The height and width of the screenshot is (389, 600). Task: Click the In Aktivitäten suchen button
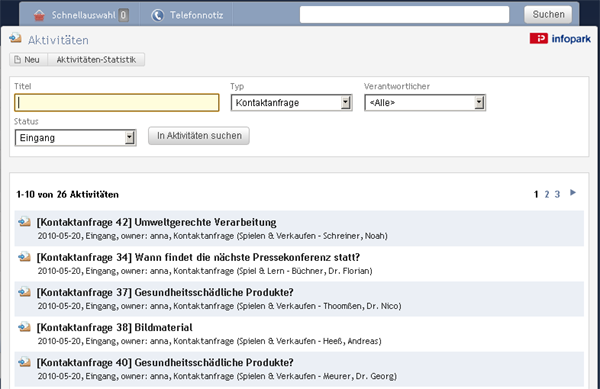click(199, 136)
